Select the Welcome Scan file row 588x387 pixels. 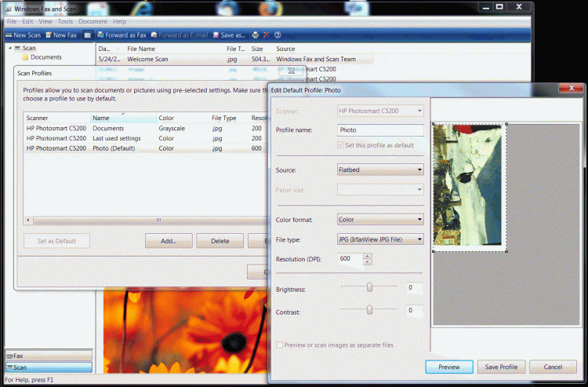pos(235,59)
